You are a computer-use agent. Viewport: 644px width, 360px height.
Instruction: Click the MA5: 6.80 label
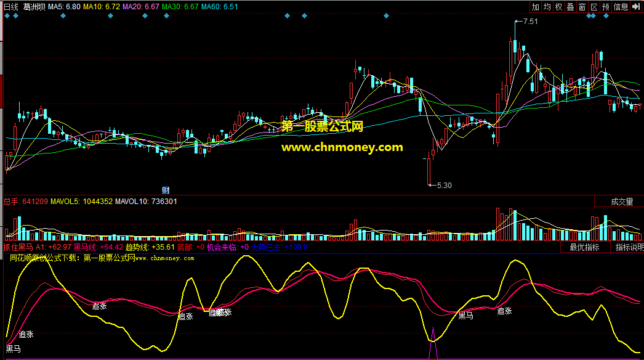click(x=64, y=7)
